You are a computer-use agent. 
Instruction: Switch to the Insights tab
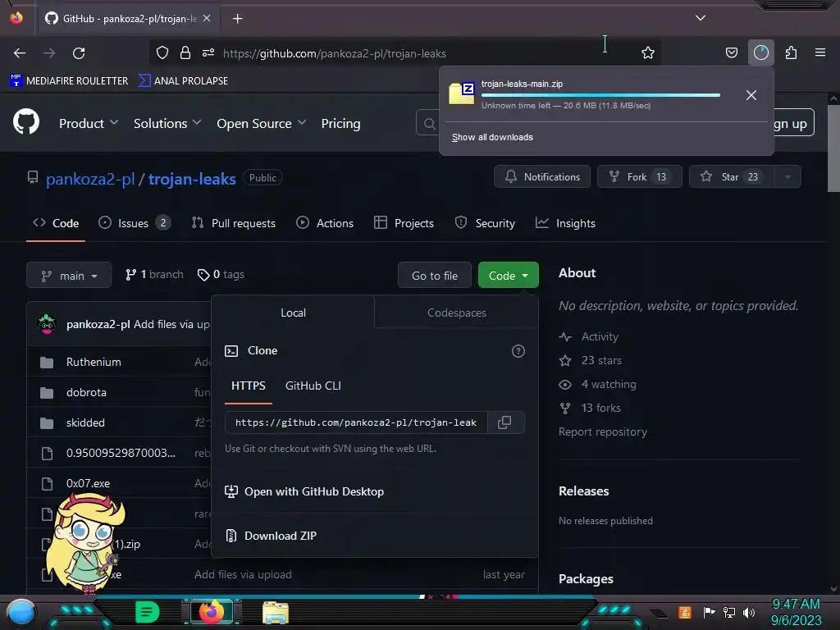click(565, 223)
